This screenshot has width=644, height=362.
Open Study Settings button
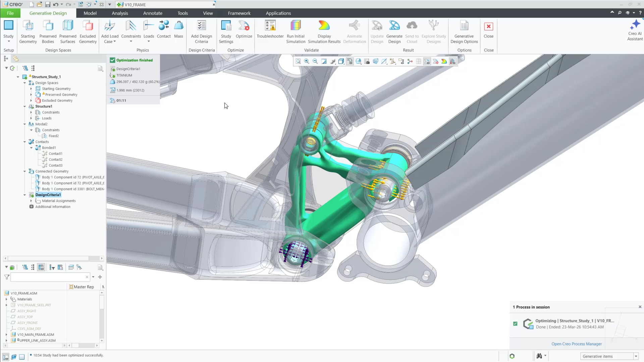[226, 32]
